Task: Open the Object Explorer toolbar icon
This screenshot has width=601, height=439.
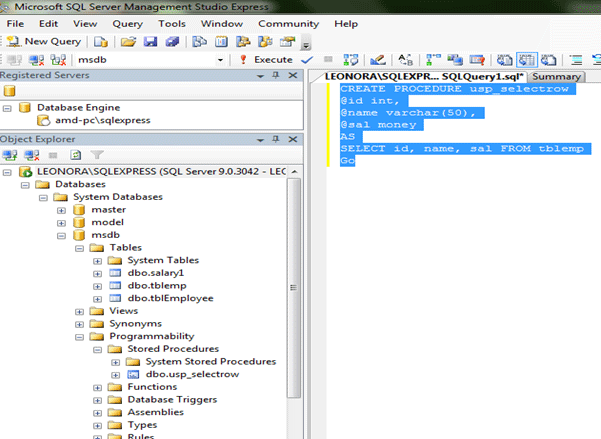Action: point(243,41)
